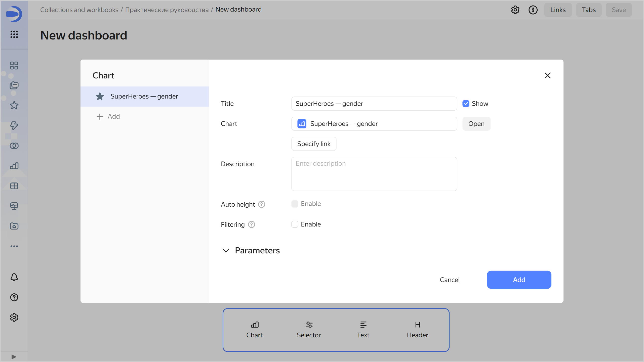The height and width of the screenshot is (362, 644).
Task: Open the charts bar icon in sidebar
Action: click(14, 166)
